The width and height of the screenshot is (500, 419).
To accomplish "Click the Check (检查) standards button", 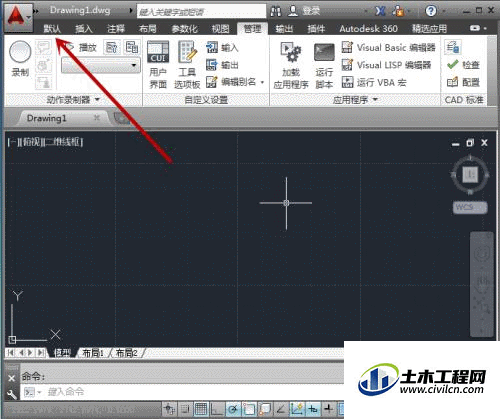I will [463, 65].
